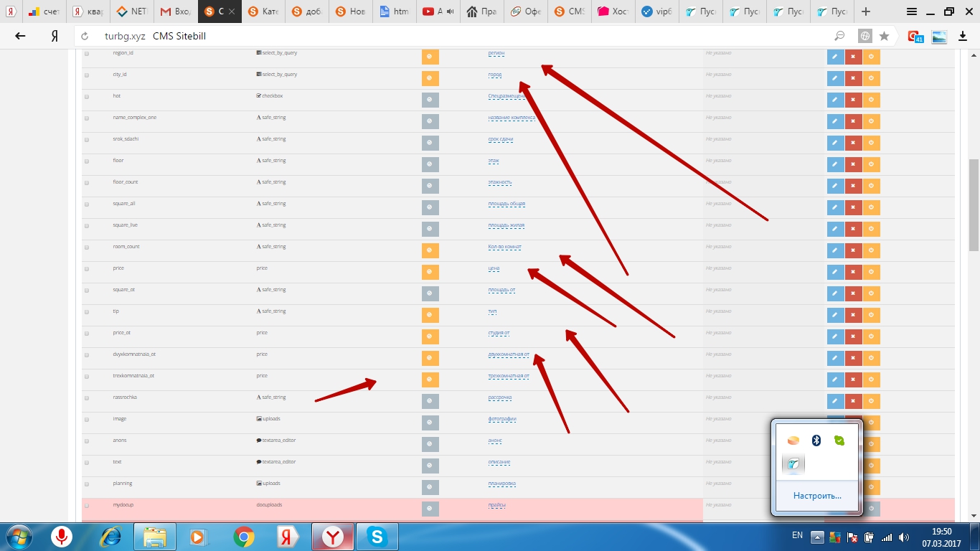The image size is (980, 551).
Task: Click the blue edit pencil for region_id row
Action: click(835, 57)
